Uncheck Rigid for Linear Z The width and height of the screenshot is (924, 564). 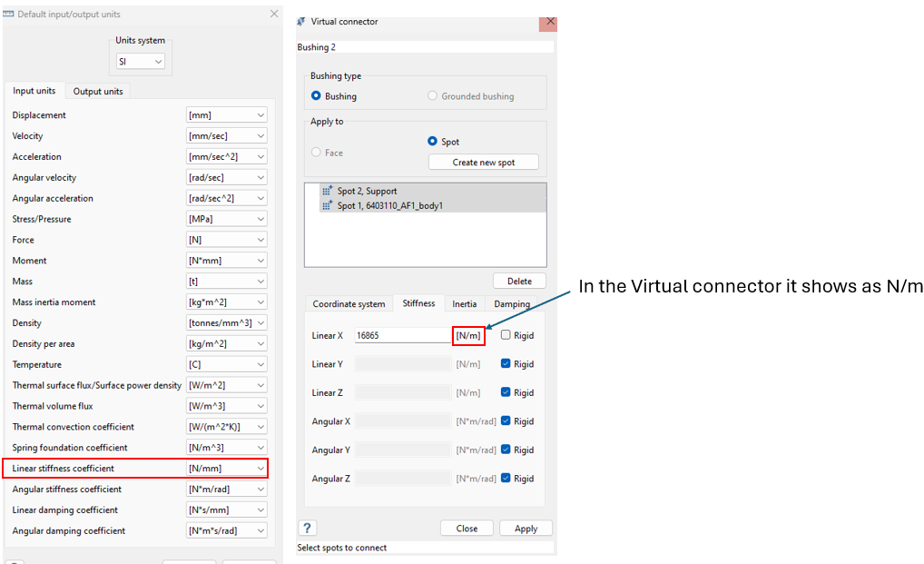(x=506, y=392)
